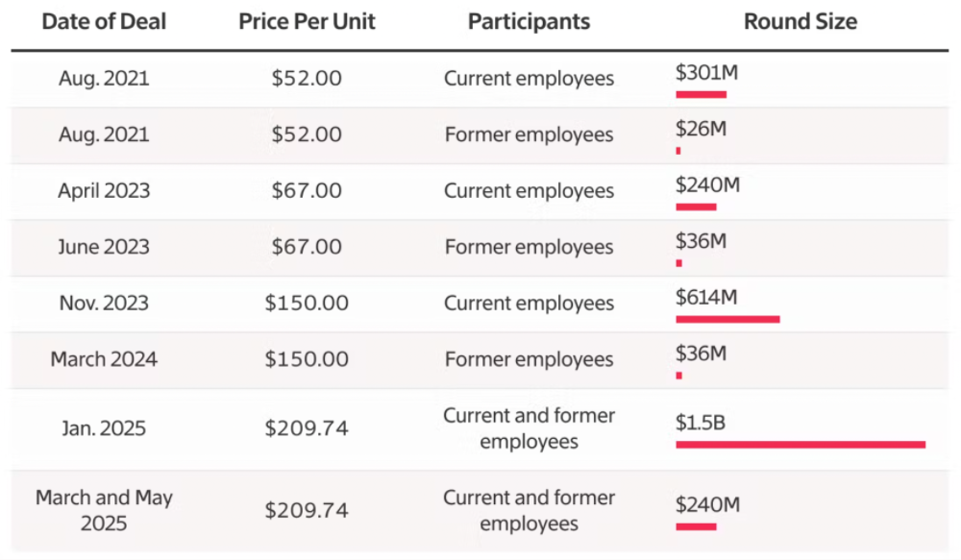
Task: Click the $26M round size label
Action: tap(701, 128)
